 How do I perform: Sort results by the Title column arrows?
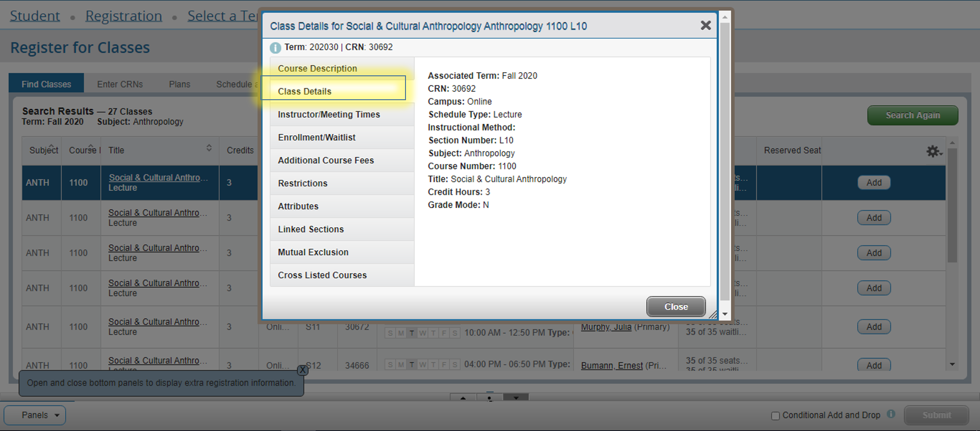point(209,148)
